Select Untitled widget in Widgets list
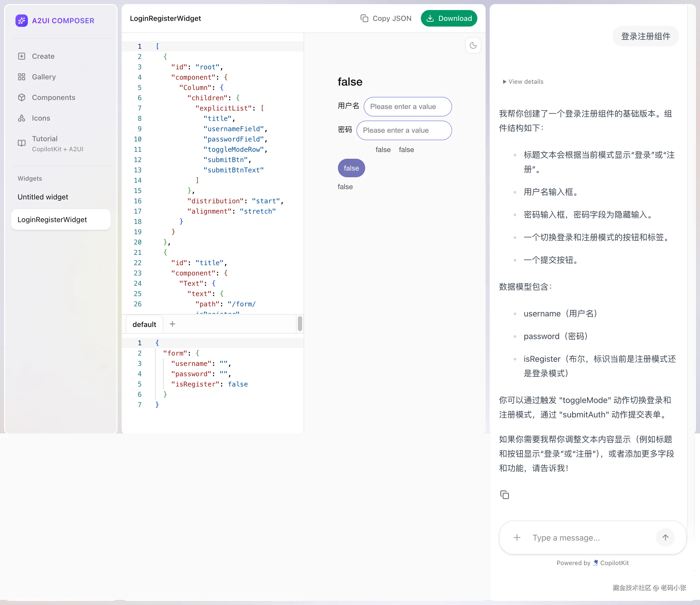Screen dimensions: 700x605 coord(43,197)
